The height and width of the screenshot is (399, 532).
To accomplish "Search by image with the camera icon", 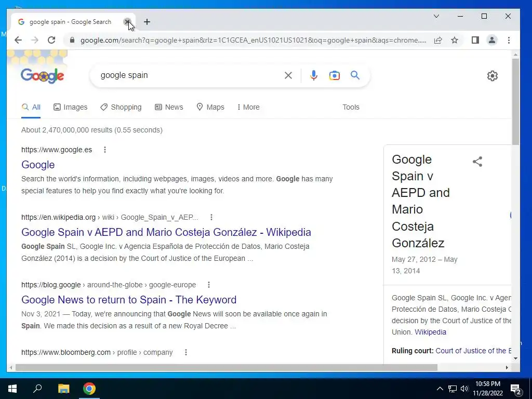I will coord(334,75).
